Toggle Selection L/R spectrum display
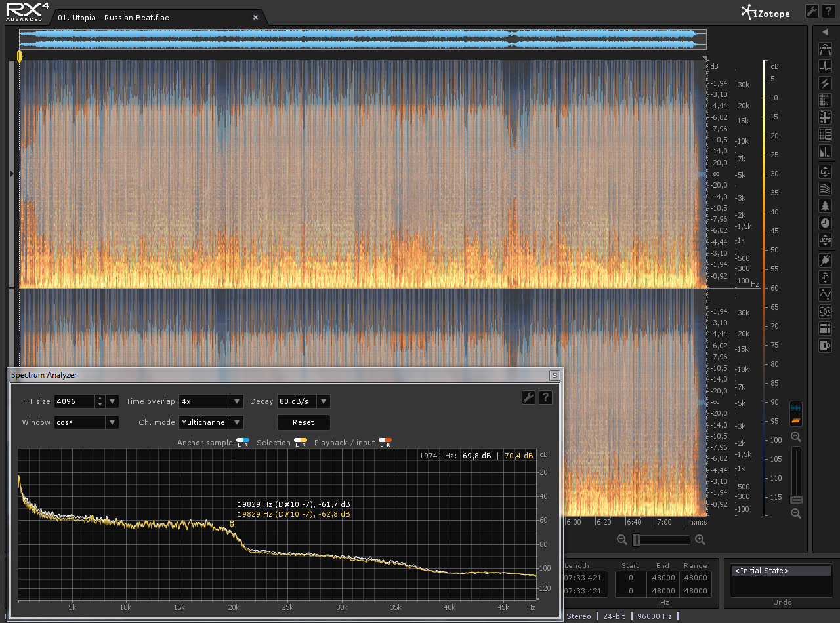 [x=301, y=443]
